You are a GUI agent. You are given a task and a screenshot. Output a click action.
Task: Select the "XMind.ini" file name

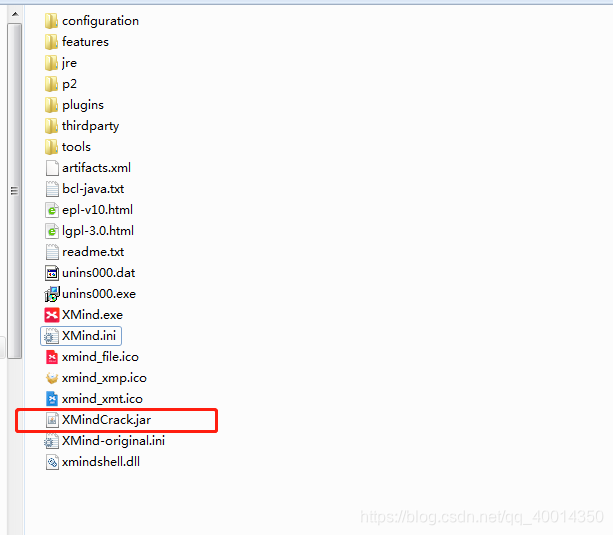click(89, 336)
